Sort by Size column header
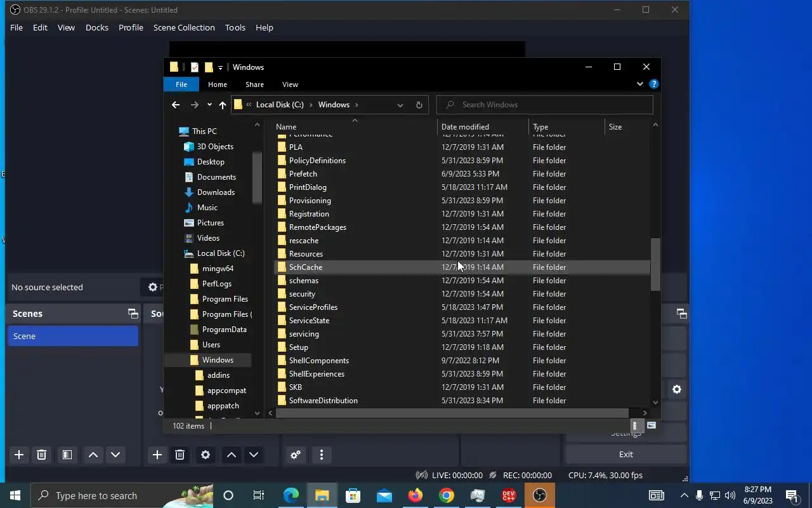 coord(628,126)
